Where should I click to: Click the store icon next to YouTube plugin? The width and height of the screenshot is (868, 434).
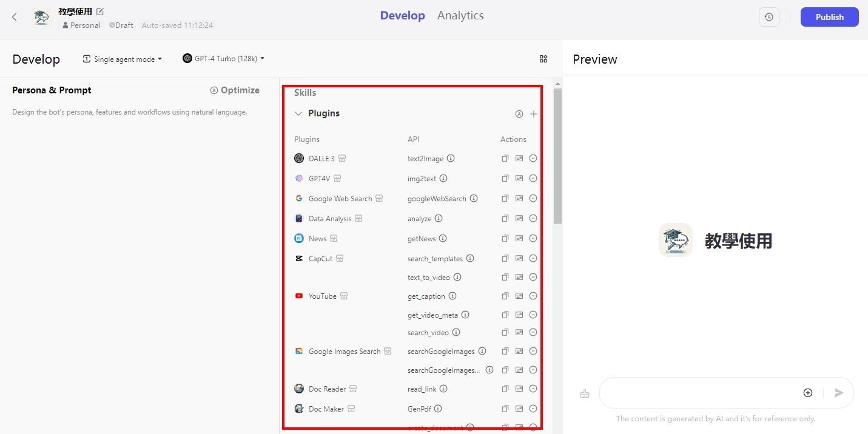point(344,296)
